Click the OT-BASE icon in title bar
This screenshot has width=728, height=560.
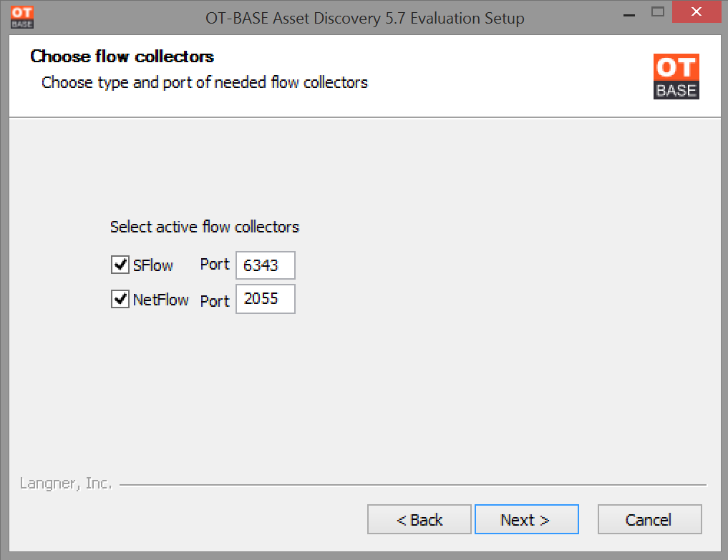coord(21,18)
